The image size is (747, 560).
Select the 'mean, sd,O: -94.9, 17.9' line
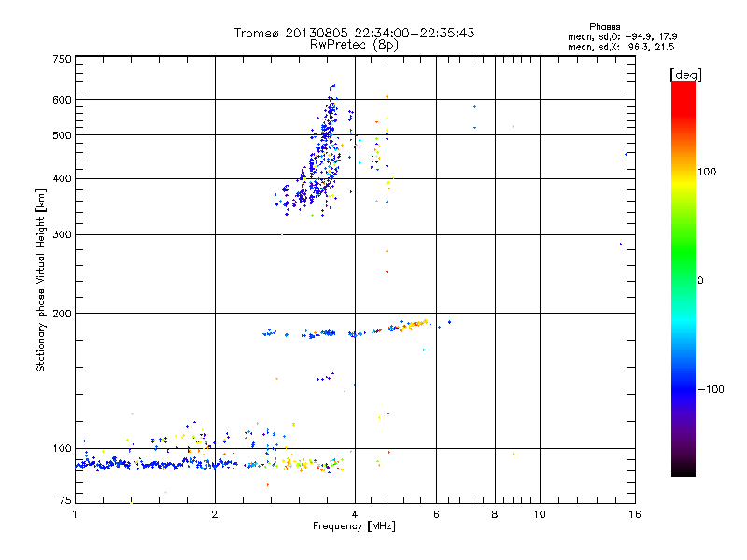pos(622,36)
